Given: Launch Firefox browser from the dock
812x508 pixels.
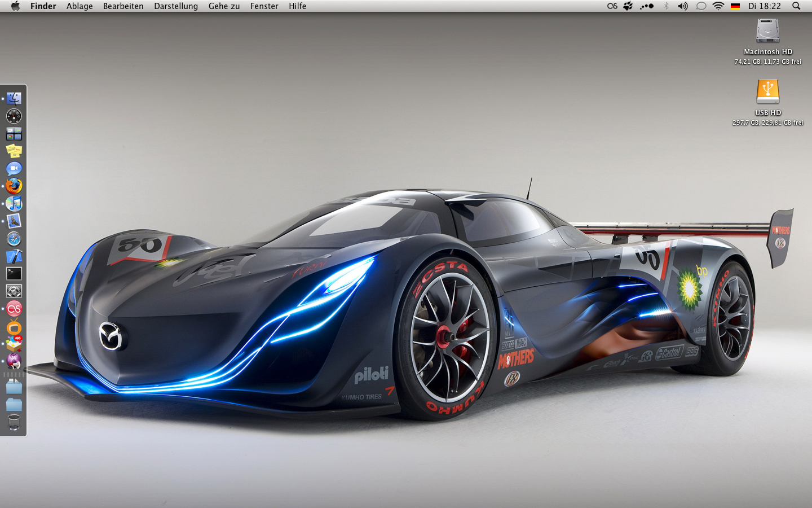Looking at the screenshot, I should pyautogui.click(x=14, y=186).
